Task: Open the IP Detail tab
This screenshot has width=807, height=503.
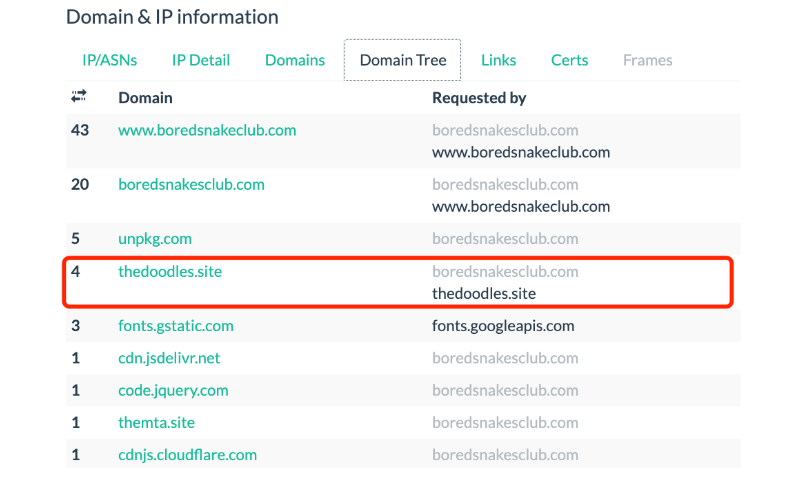Action: [x=201, y=60]
